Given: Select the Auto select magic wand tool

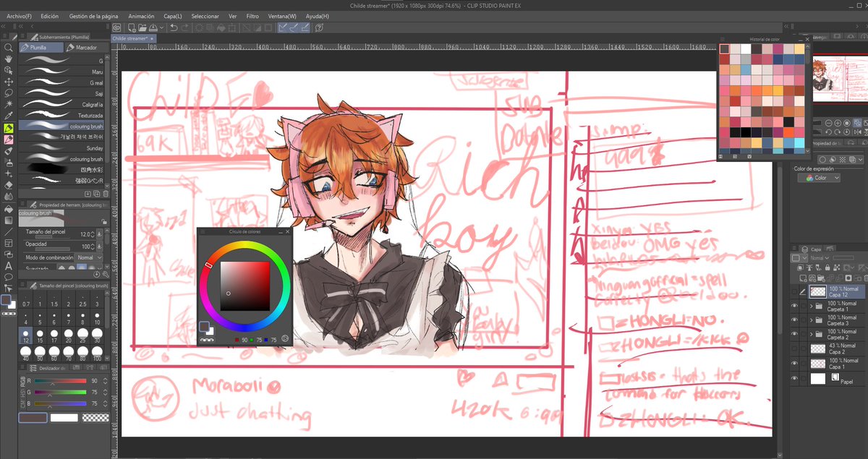Looking at the screenshot, I should [x=9, y=105].
